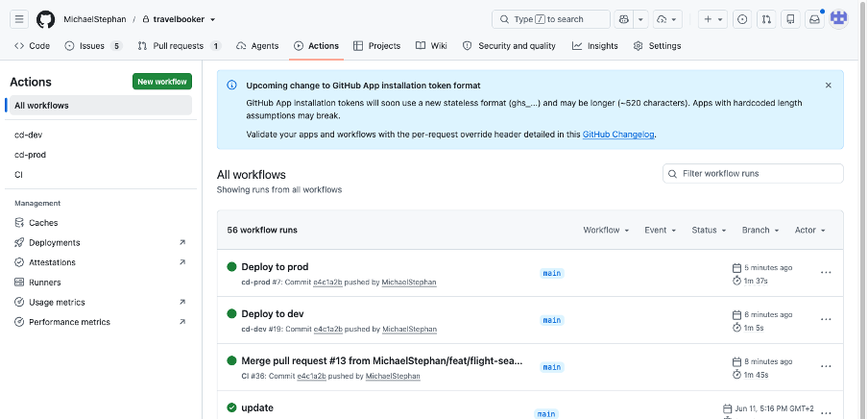868x419 pixels.
Task: Open the issues icon in top header
Action: pyautogui.click(x=742, y=19)
